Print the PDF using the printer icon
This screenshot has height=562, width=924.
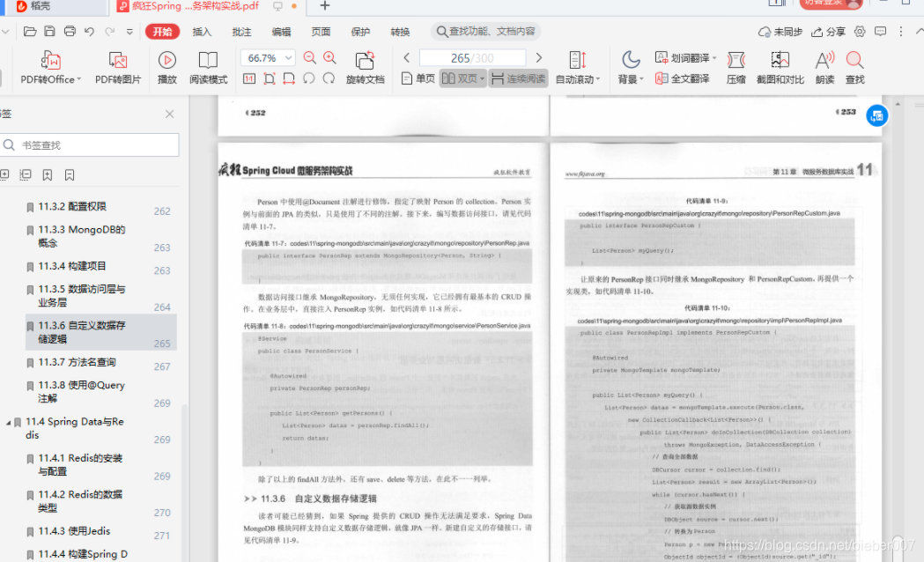[x=70, y=32]
